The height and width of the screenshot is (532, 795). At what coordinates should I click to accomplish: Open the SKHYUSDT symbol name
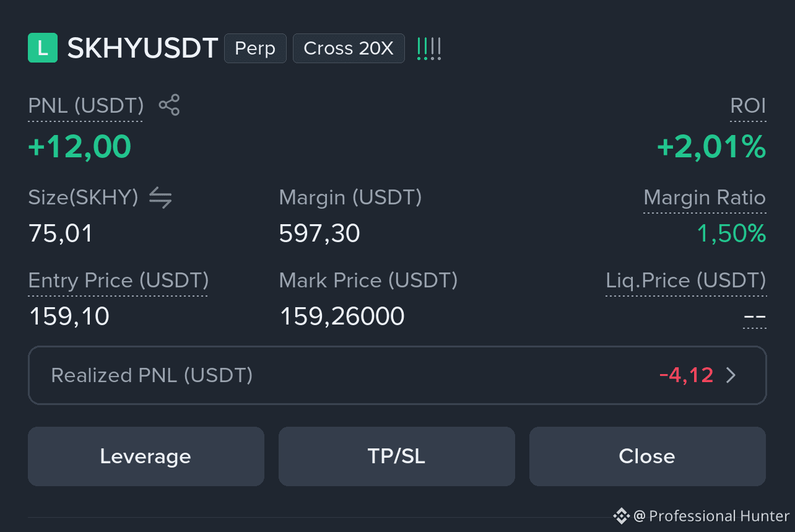click(x=143, y=48)
